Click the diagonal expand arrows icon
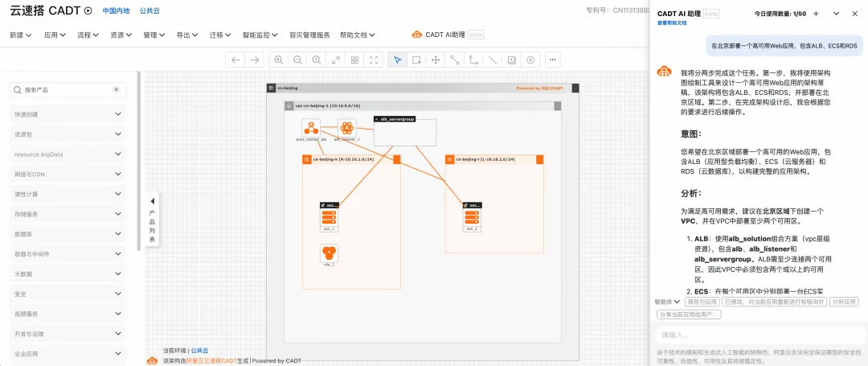 335,60
